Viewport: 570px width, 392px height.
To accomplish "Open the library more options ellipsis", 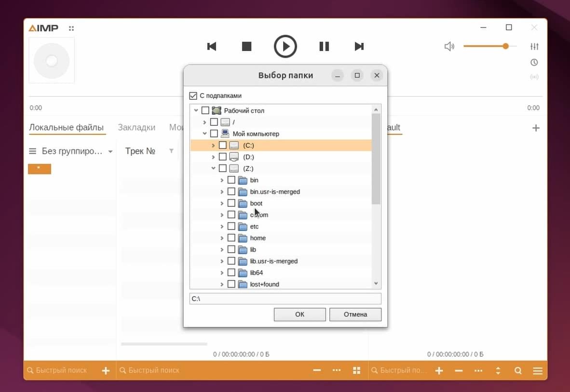I will [337, 371].
